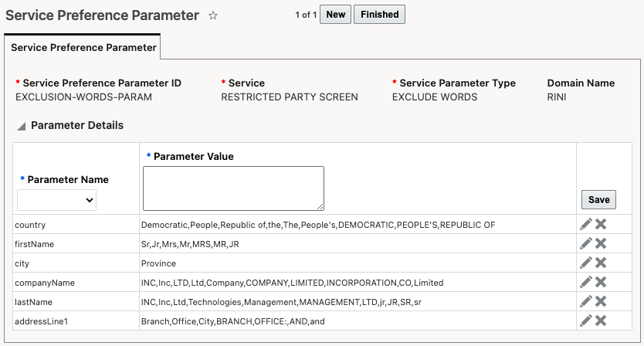This screenshot has height=346, width=644.
Task: Focus the Parameter Value text area
Action: click(233, 188)
